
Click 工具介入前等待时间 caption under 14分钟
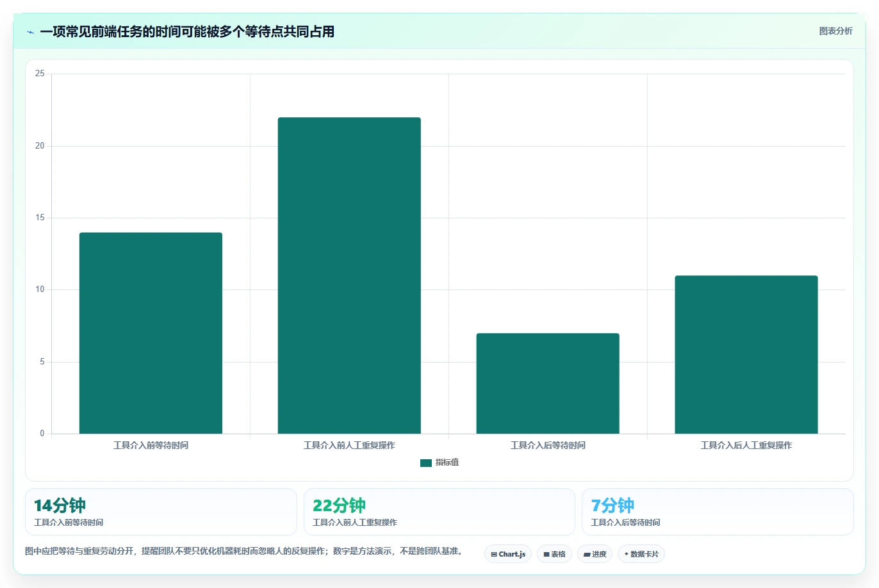point(69,523)
